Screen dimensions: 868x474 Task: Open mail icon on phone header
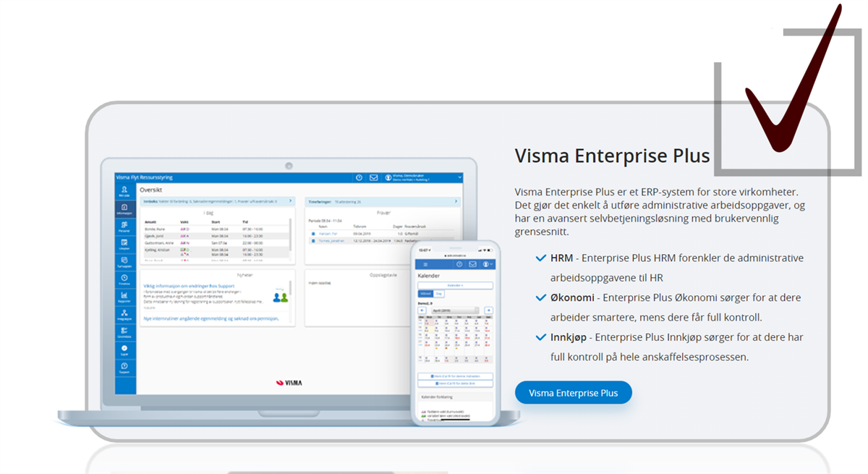click(x=472, y=264)
